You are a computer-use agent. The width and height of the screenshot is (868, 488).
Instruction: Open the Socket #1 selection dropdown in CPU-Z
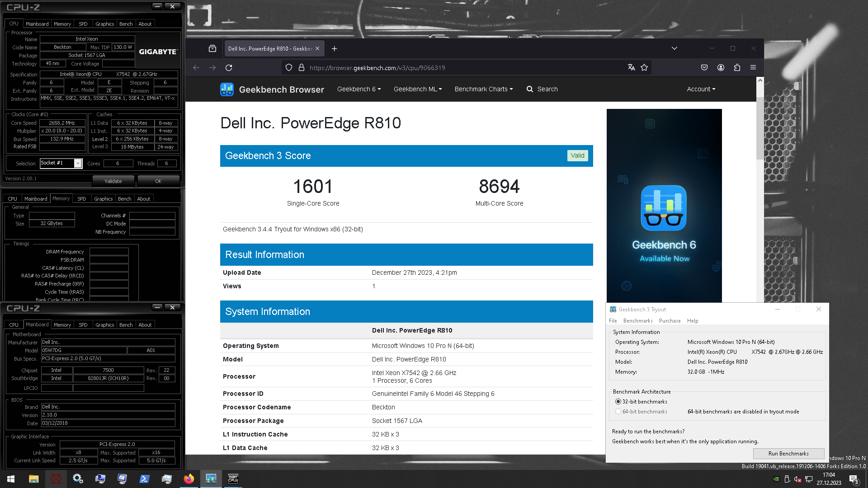pos(78,163)
